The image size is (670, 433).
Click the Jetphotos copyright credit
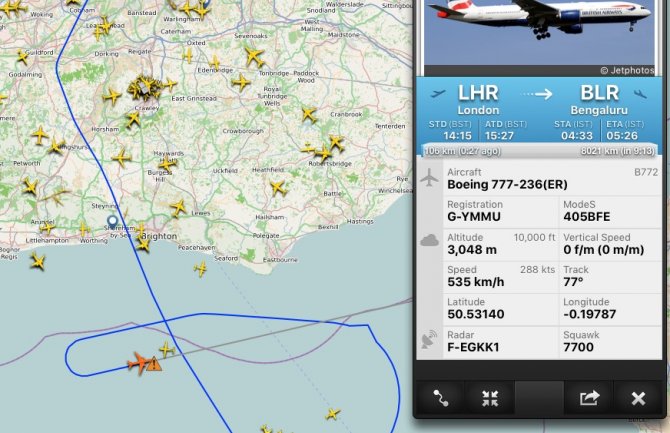627,70
